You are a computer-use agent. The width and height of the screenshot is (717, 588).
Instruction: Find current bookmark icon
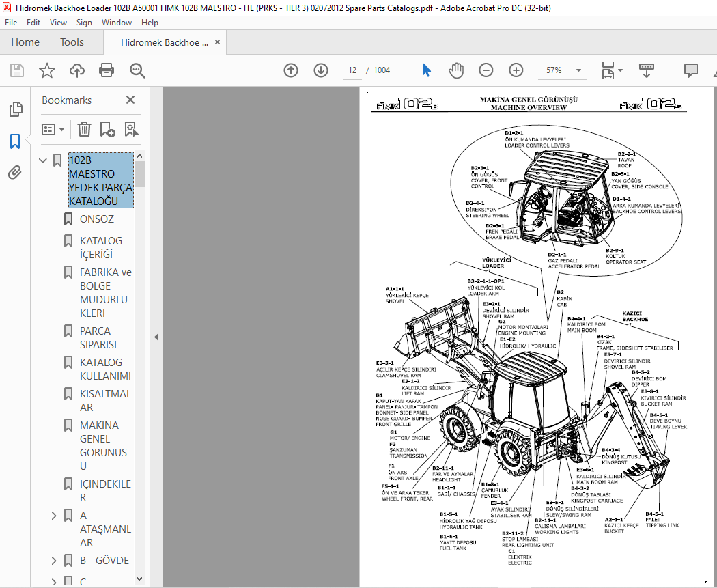tap(131, 129)
